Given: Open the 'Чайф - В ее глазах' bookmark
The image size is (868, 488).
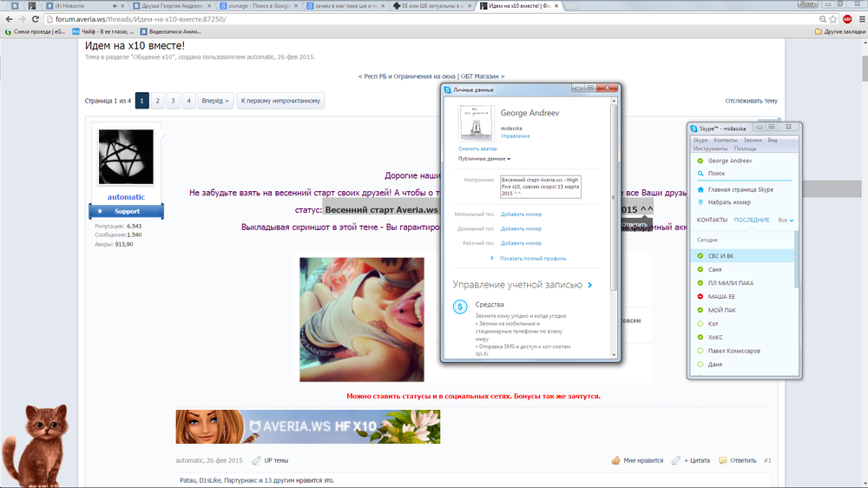Looking at the screenshot, I should coord(103,31).
